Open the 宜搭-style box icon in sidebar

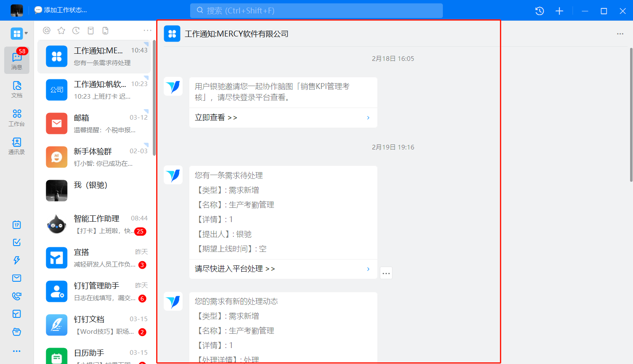pos(17,314)
